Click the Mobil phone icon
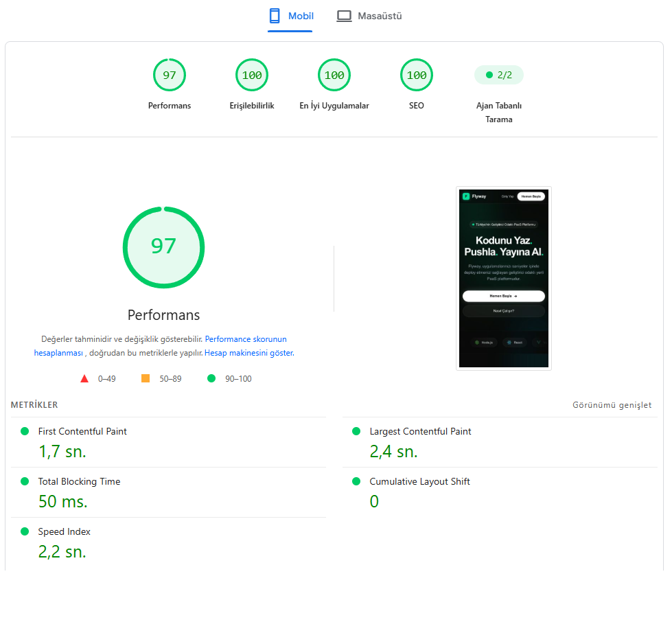The image size is (672, 633). pos(275,16)
